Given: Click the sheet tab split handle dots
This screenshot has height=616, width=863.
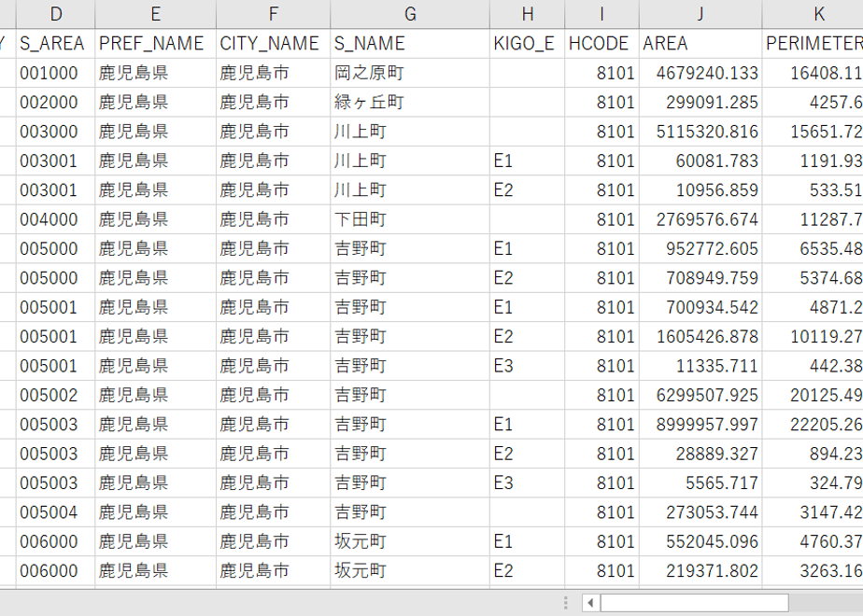Looking at the screenshot, I should (566, 603).
